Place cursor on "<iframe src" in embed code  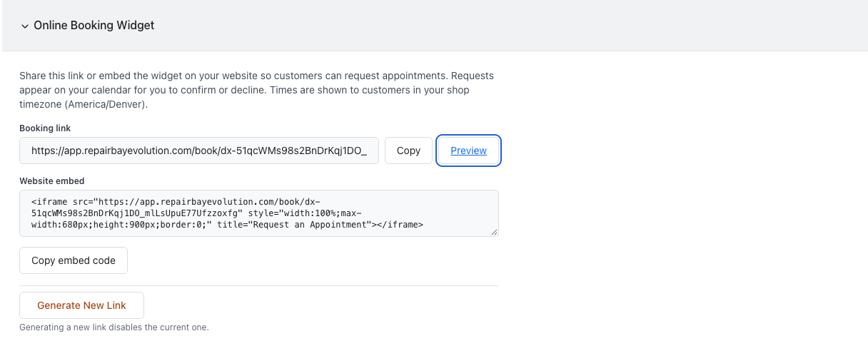pos(59,201)
